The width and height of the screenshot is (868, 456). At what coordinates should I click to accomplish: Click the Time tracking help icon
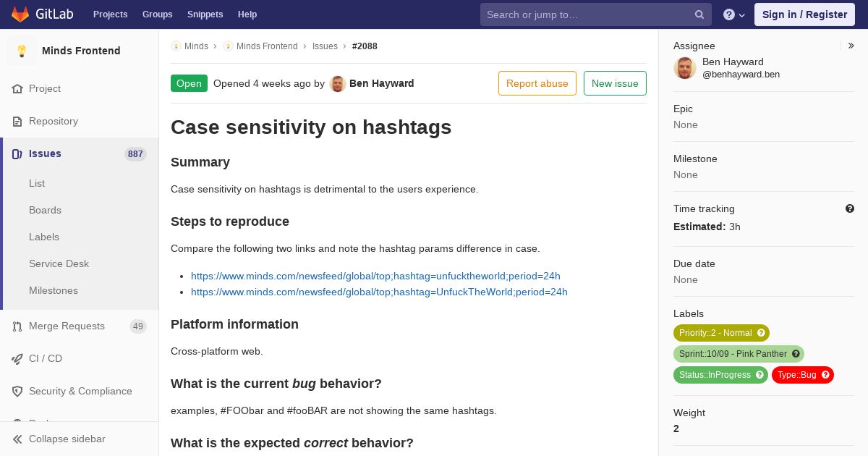pyautogui.click(x=850, y=208)
